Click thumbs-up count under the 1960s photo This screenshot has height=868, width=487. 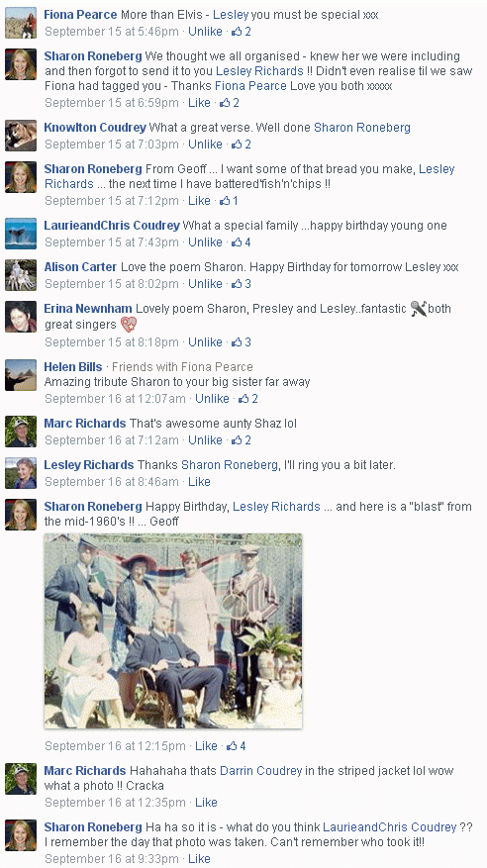237,746
